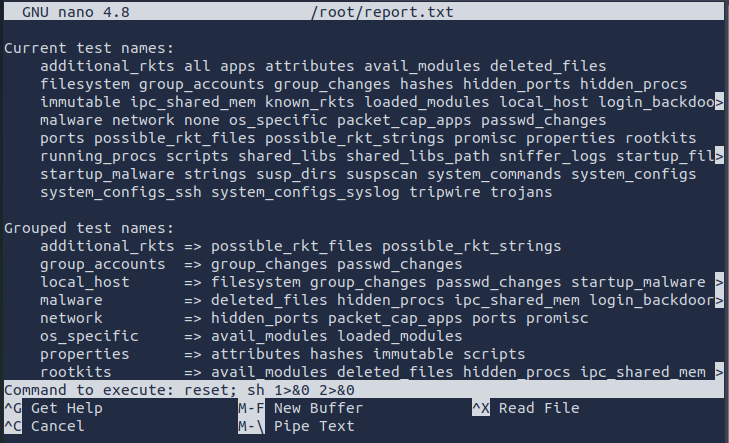This screenshot has width=729, height=443.
Task: Select the M-F New Buffer option
Action: [299, 408]
